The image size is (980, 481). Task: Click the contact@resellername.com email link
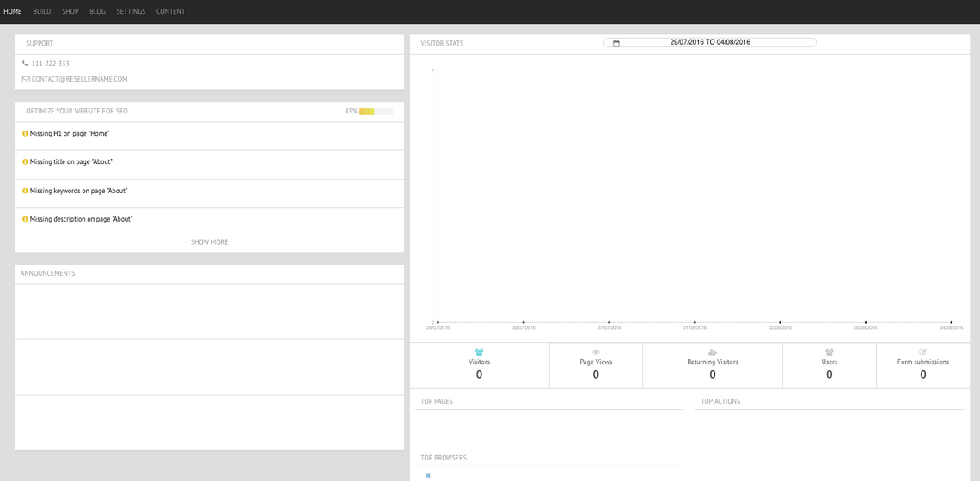tap(79, 79)
